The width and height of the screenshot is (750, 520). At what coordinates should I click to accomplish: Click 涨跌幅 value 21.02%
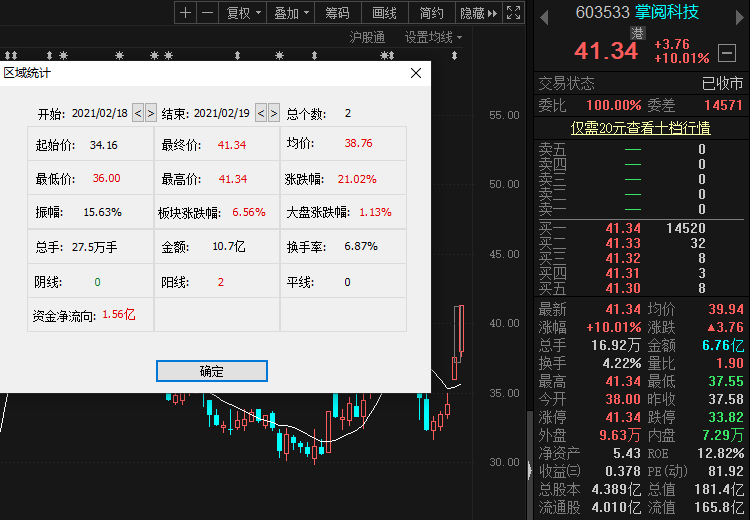(x=357, y=179)
